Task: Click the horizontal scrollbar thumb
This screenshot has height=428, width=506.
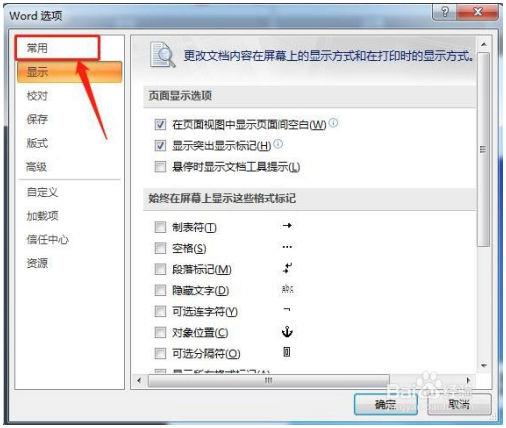Action: (x=269, y=380)
